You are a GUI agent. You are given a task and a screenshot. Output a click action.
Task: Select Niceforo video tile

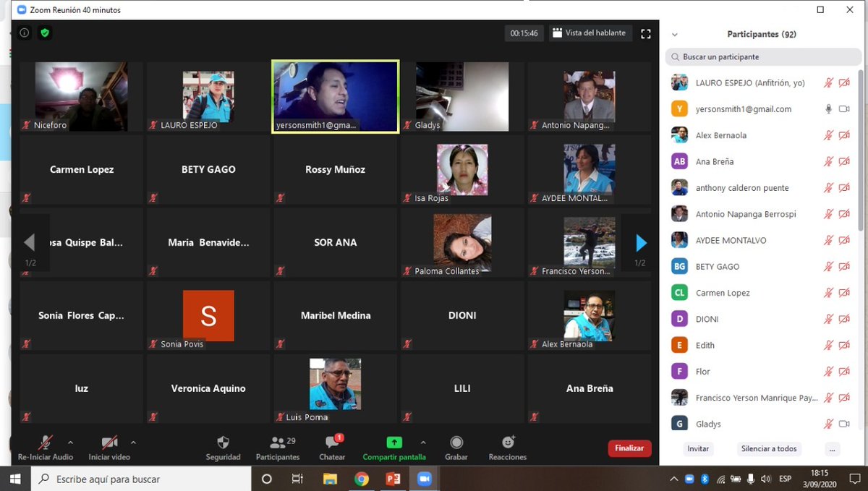click(x=82, y=96)
